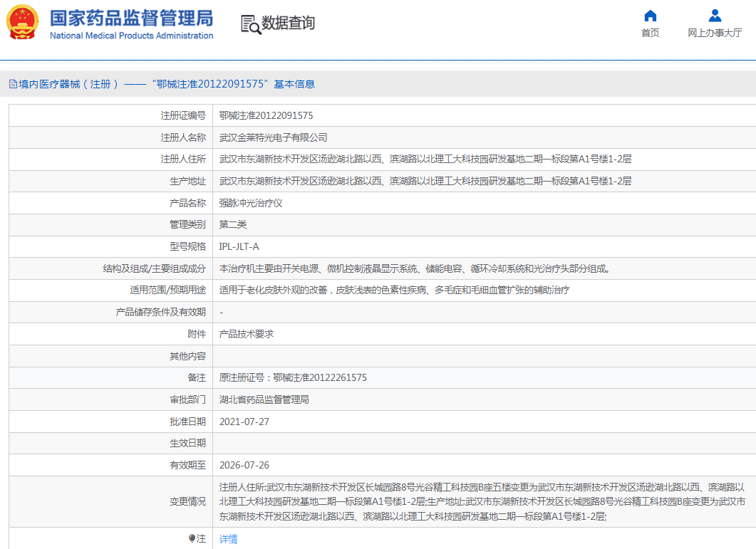Click the attachment value 产品技术要求
The width and height of the screenshot is (756, 549).
click(246, 334)
